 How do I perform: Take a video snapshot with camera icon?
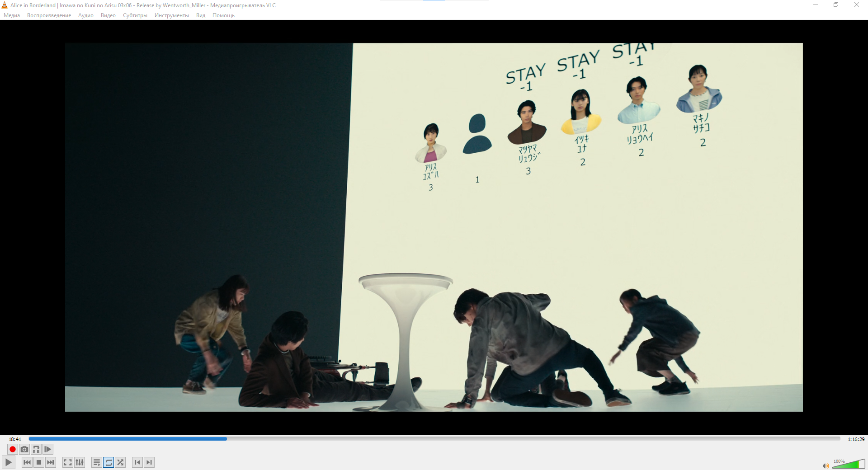point(24,449)
